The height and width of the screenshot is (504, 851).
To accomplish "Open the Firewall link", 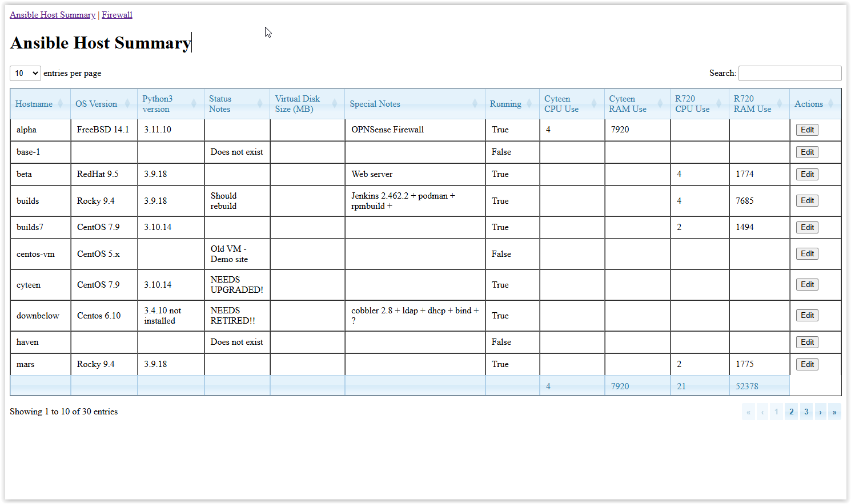I will [x=117, y=15].
